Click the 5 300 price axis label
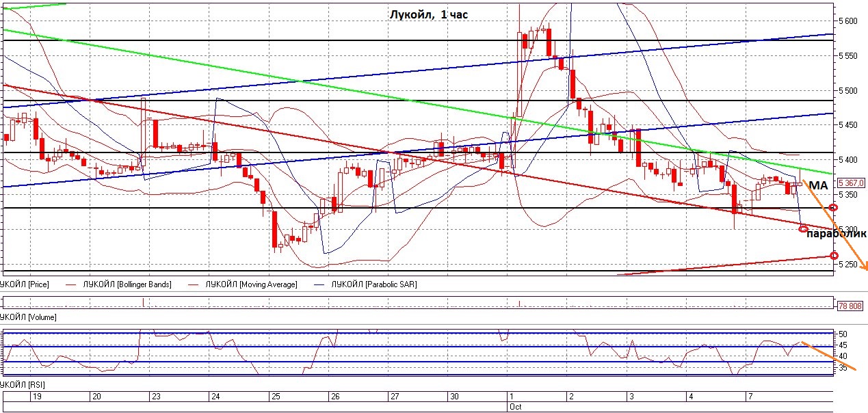The width and height of the screenshot is (868, 413). (x=849, y=230)
